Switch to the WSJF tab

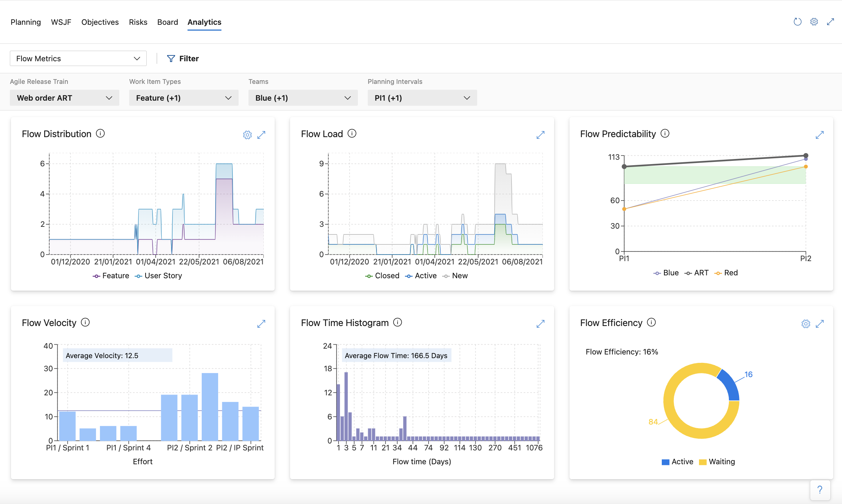[61, 22]
